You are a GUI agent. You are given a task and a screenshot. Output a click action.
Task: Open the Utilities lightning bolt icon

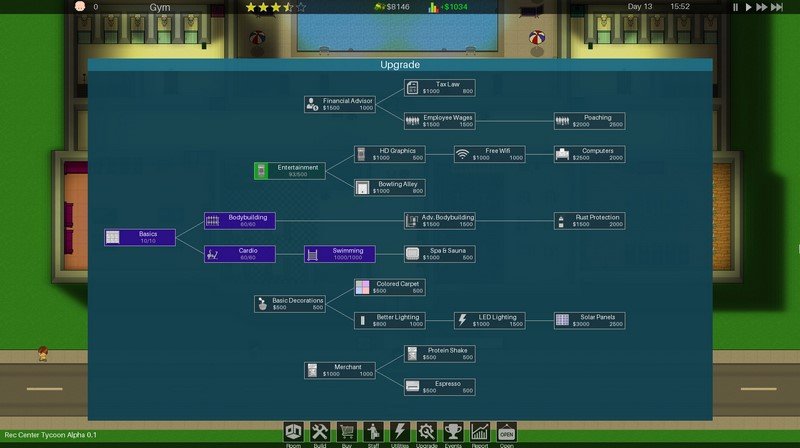pos(400,431)
